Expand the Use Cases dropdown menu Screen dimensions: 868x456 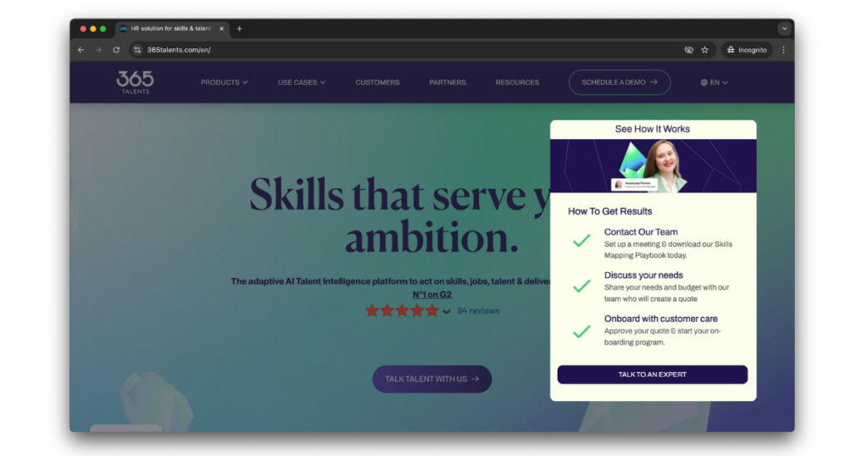[x=302, y=82]
